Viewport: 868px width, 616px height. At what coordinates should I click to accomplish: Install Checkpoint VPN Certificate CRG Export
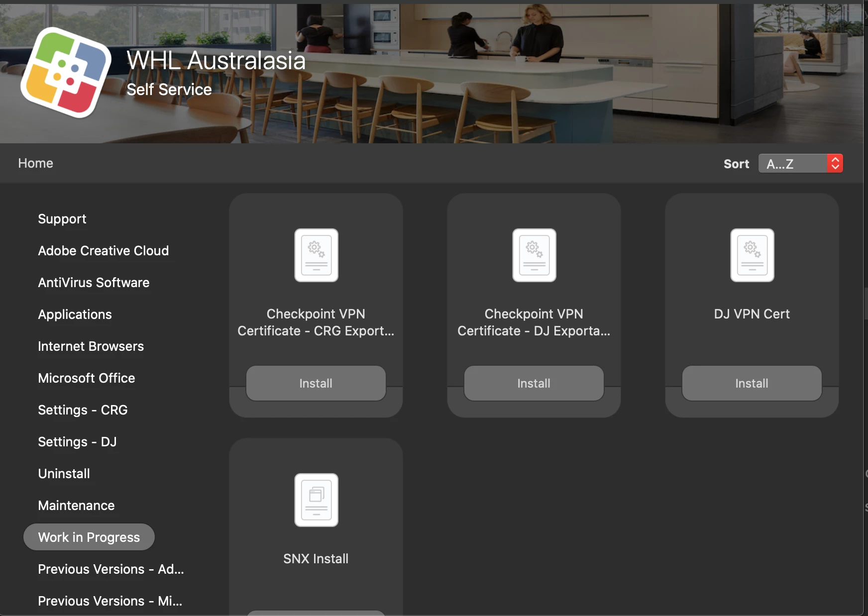click(316, 383)
